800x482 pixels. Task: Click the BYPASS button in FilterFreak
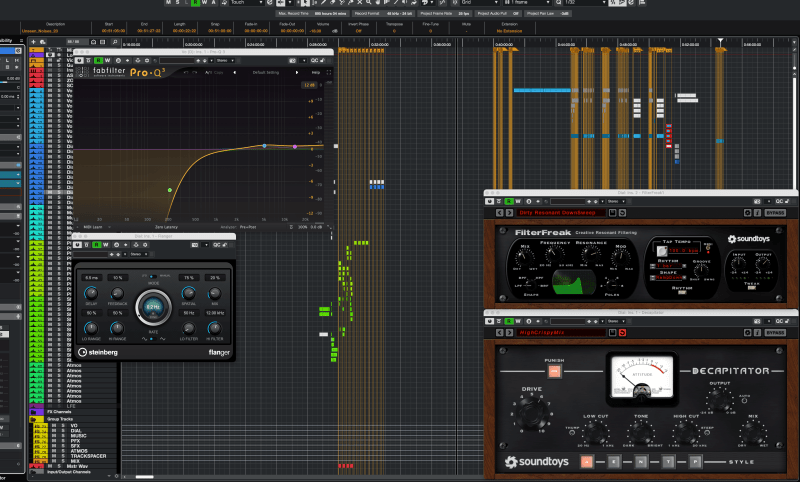pos(775,213)
